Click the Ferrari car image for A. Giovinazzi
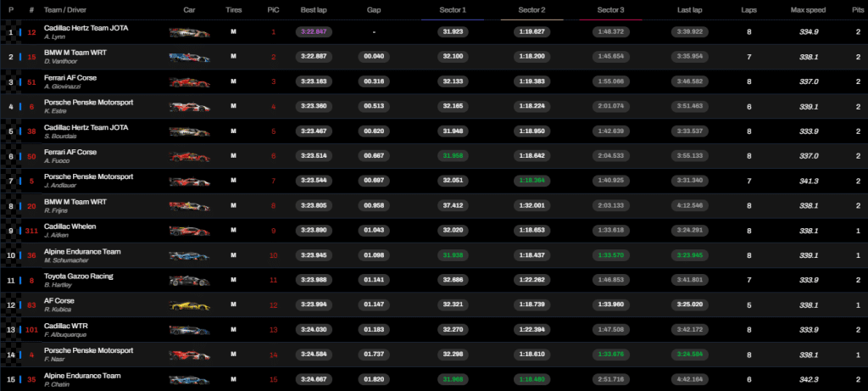868x391 pixels. click(189, 82)
